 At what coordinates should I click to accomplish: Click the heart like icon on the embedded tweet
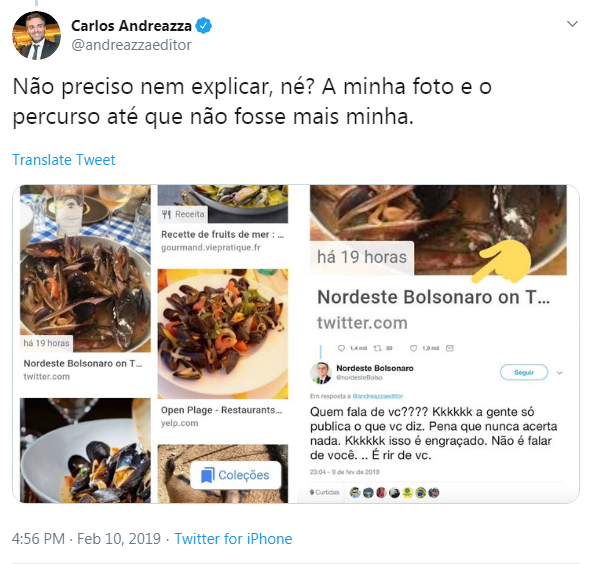coord(413,348)
